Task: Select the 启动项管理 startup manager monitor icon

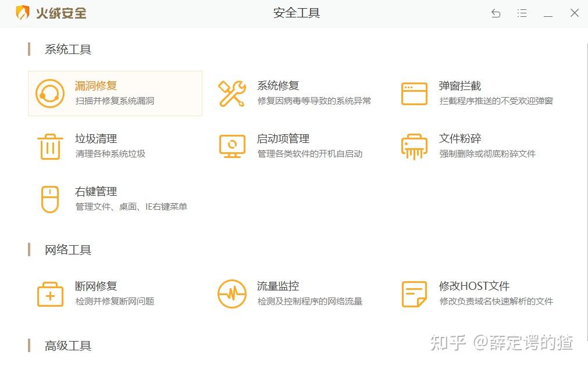Action: click(x=231, y=146)
